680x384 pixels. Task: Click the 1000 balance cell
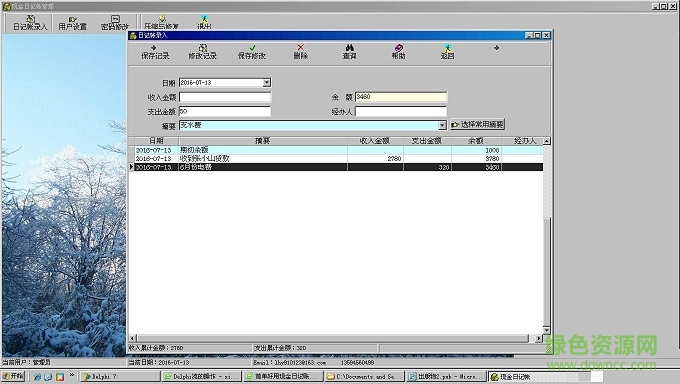point(476,150)
